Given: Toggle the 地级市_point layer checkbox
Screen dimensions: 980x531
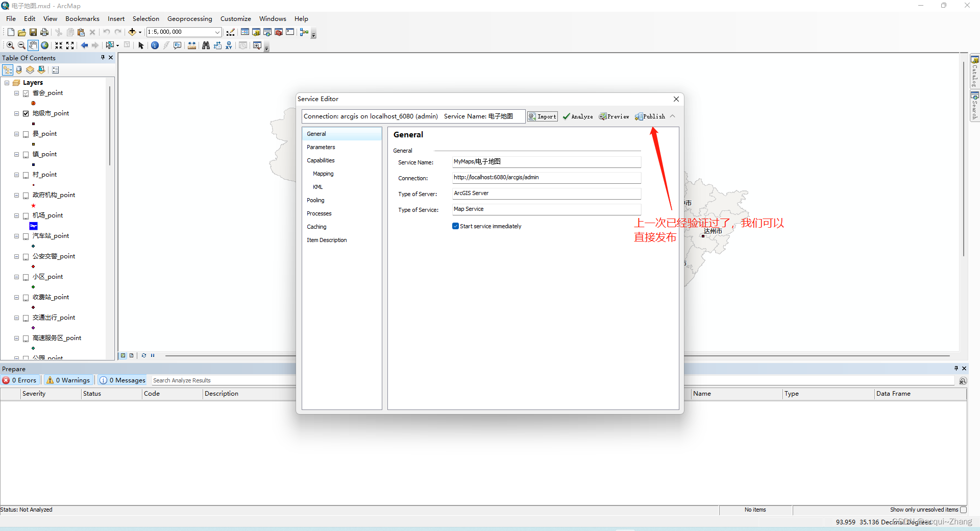Looking at the screenshot, I should 26,113.
